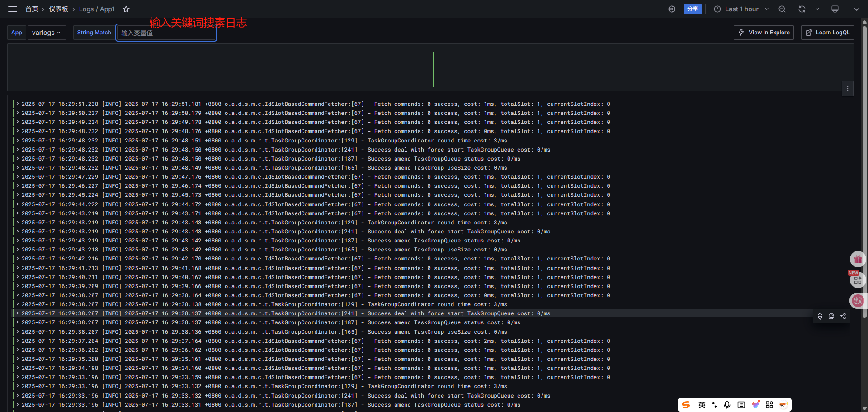Screen dimensions: 868x412
Task: Select the 分享 share button
Action: [x=692, y=9]
